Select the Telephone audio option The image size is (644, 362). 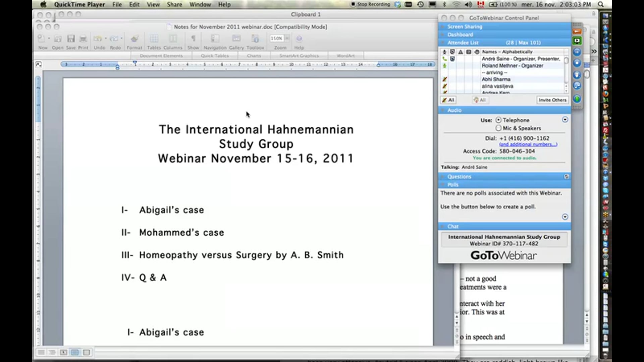tap(499, 120)
